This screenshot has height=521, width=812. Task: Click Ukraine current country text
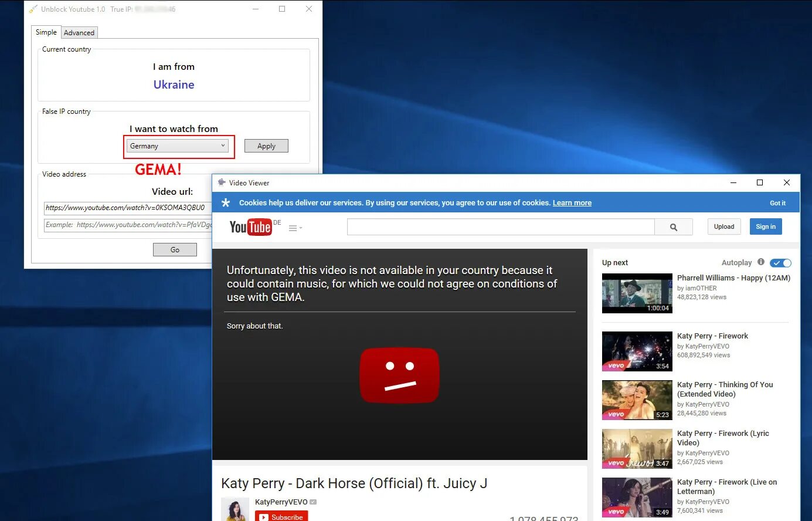pyautogui.click(x=174, y=84)
